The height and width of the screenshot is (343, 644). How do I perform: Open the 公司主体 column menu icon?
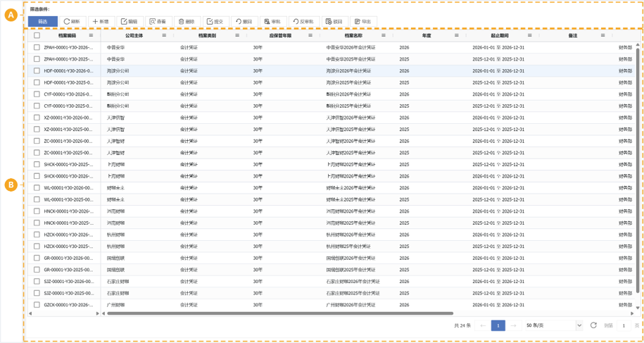click(164, 35)
